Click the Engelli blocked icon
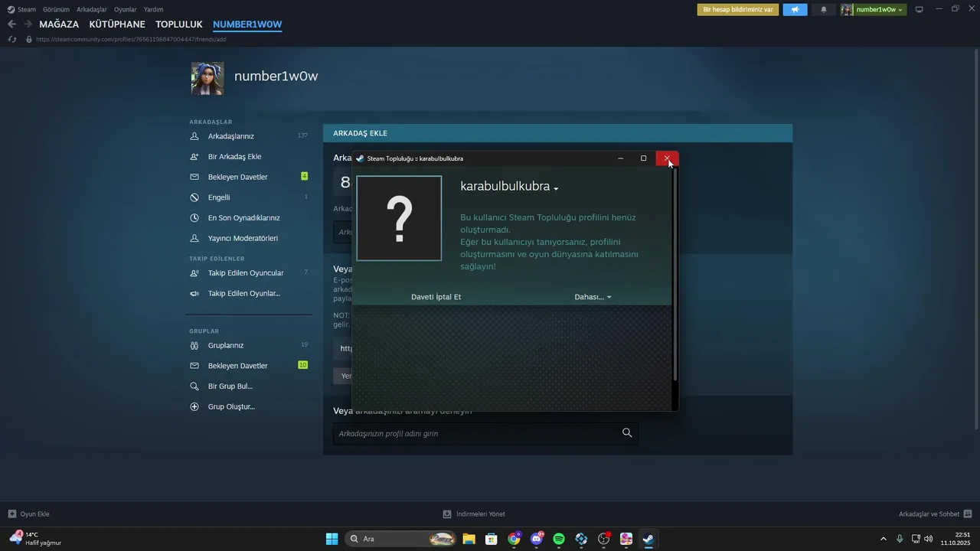980x551 pixels. coord(194,197)
